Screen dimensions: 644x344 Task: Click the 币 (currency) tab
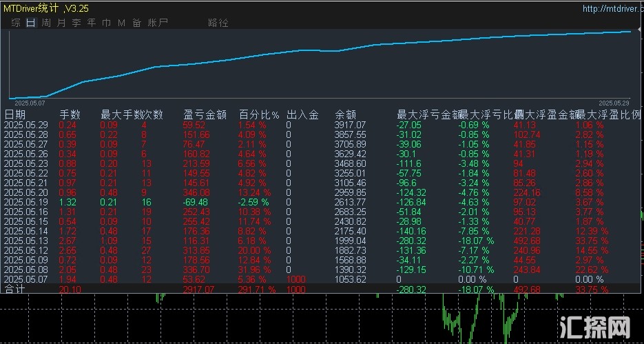(x=106, y=23)
